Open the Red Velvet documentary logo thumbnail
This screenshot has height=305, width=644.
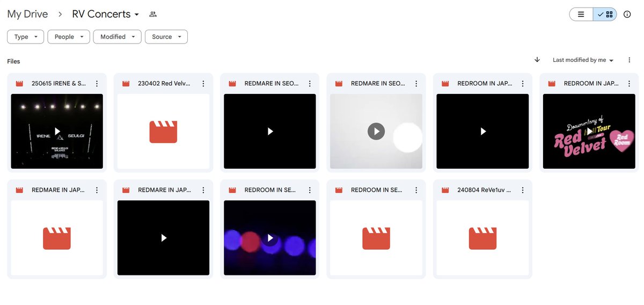point(589,131)
